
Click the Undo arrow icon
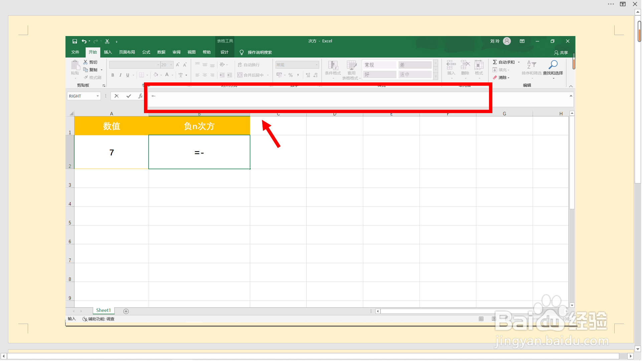point(84,41)
